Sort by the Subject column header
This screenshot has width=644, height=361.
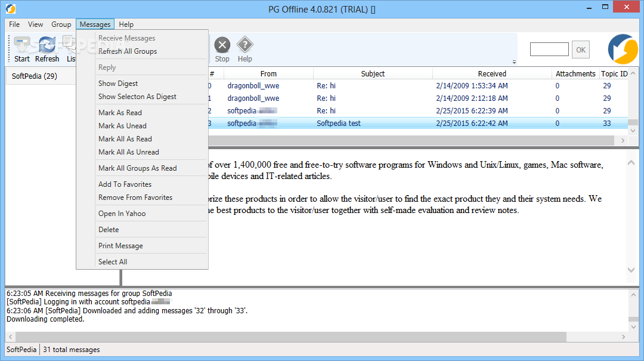(373, 73)
